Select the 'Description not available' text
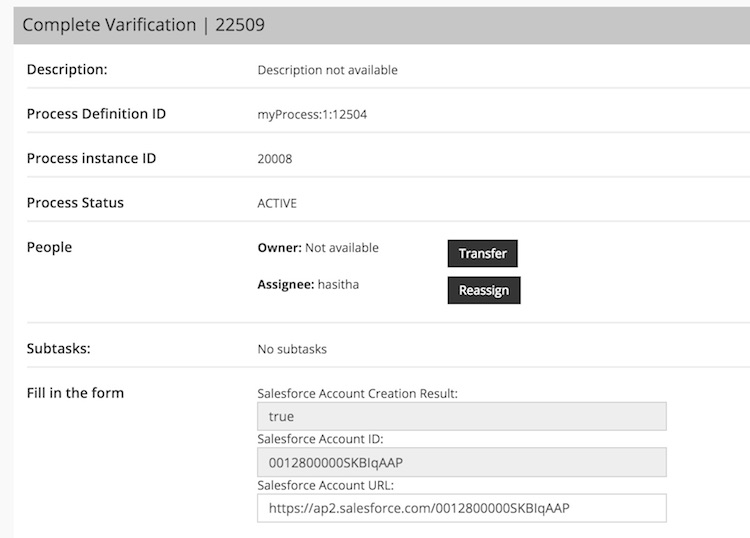The width and height of the screenshot is (750, 538). (x=327, y=70)
